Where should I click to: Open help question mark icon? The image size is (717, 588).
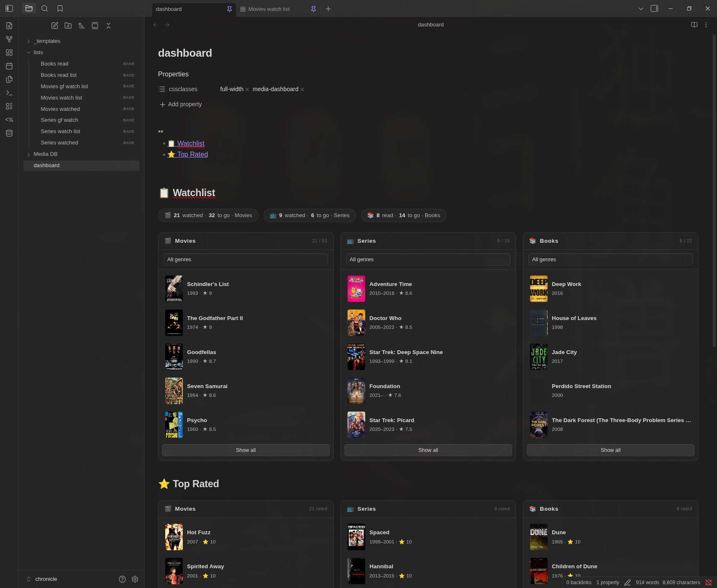(x=122, y=579)
